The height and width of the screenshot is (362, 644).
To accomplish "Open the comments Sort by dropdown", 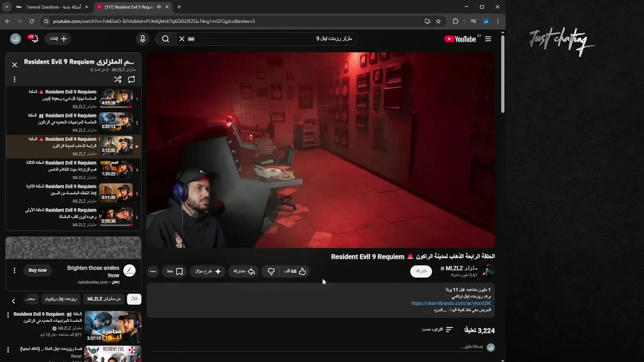I will (437, 329).
